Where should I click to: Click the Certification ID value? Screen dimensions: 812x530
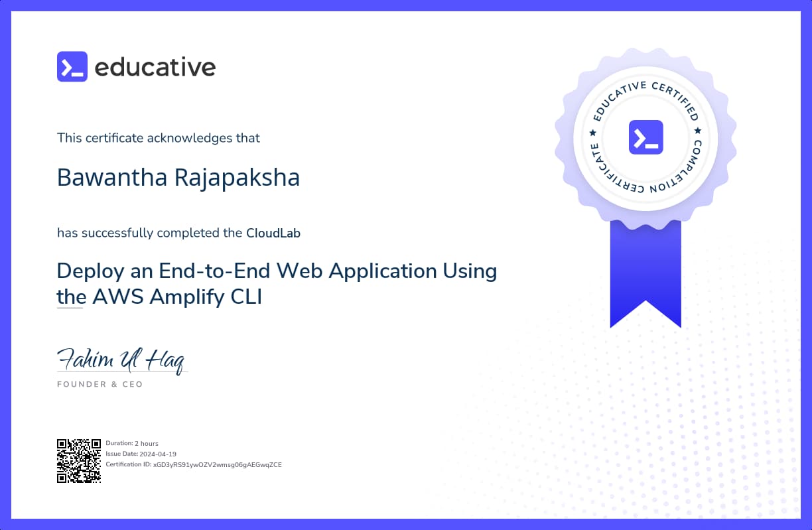(x=218, y=464)
